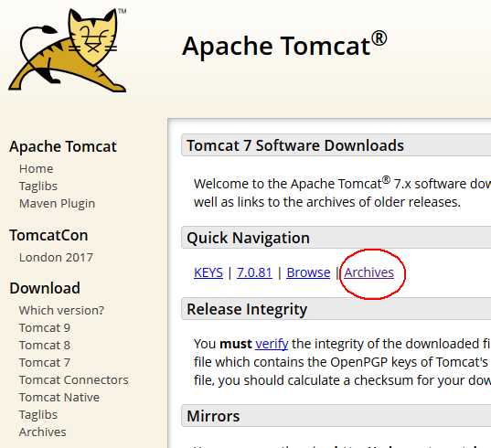Screen dimensions: 491x448
Task: Open Archives in the sidebar
Action: point(43,432)
